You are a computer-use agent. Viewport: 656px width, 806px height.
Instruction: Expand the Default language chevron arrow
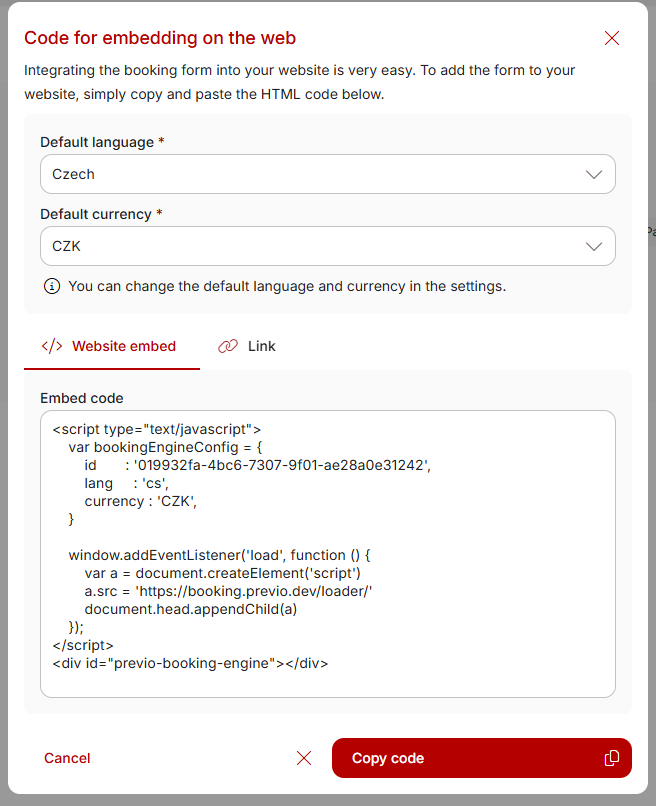[594, 175]
